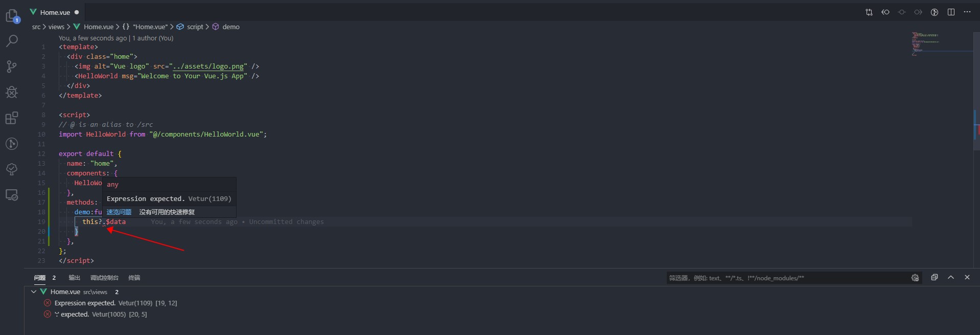
Task: Click the settings gear in the Problems panel
Action: point(915,278)
